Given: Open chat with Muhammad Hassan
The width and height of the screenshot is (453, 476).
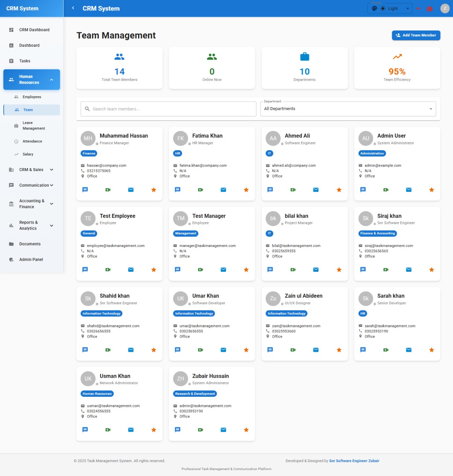Looking at the screenshot, I should [x=85, y=190].
